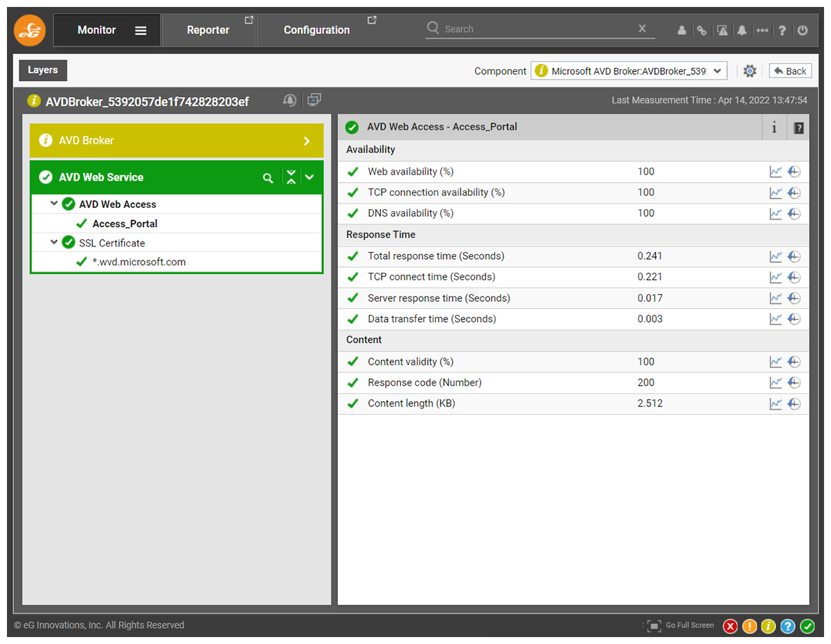
Task: Open the help question mark in header
Action: pos(782,30)
